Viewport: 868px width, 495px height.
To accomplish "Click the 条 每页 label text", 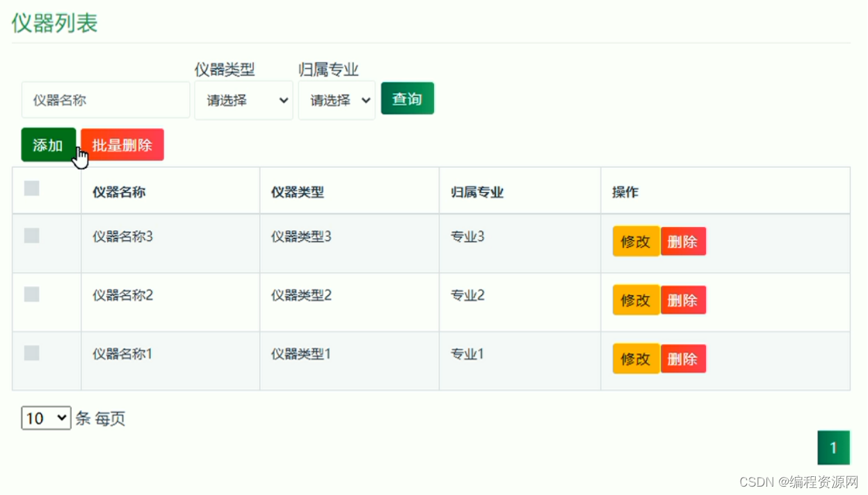I will click(100, 418).
